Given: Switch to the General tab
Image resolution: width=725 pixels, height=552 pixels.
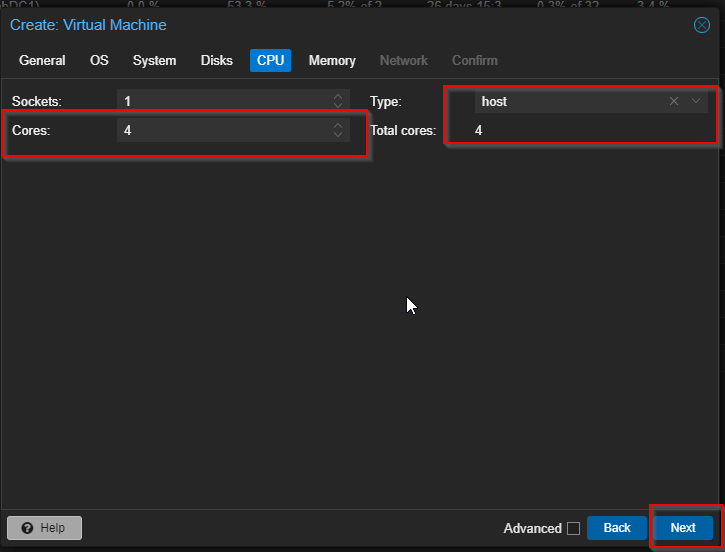Looking at the screenshot, I should click(42, 61).
